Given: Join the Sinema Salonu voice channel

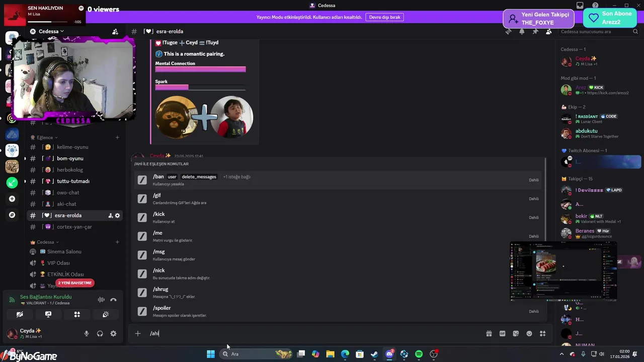Looking at the screenshot, I should [x=74, y=251].
